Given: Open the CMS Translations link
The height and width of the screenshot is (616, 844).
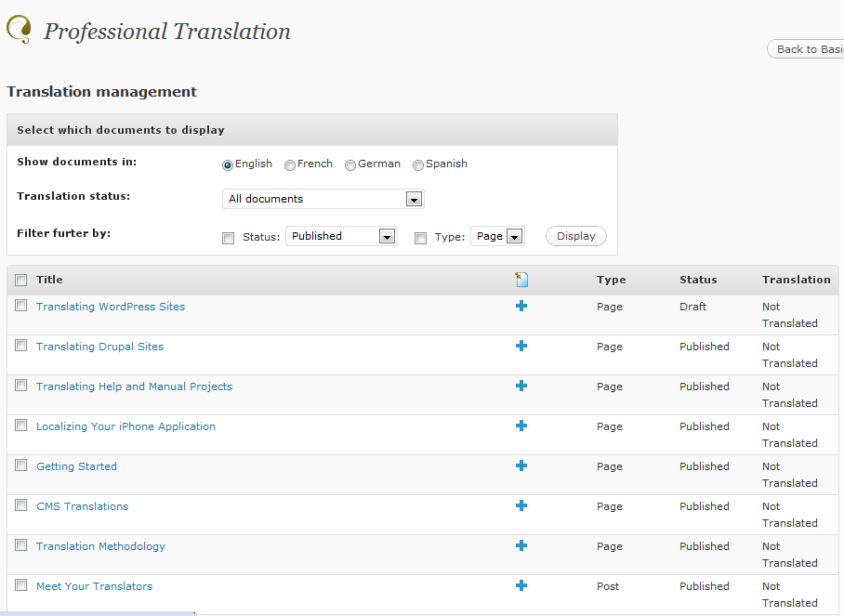Looking at the screenshot, I should coord(82,506).
